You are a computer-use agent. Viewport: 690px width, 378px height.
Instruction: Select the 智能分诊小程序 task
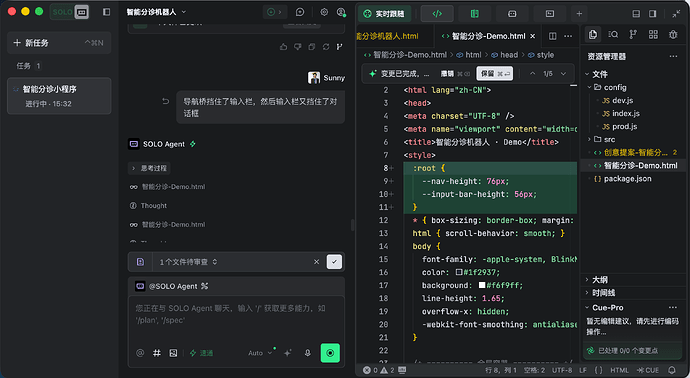(x=59, y=96)
